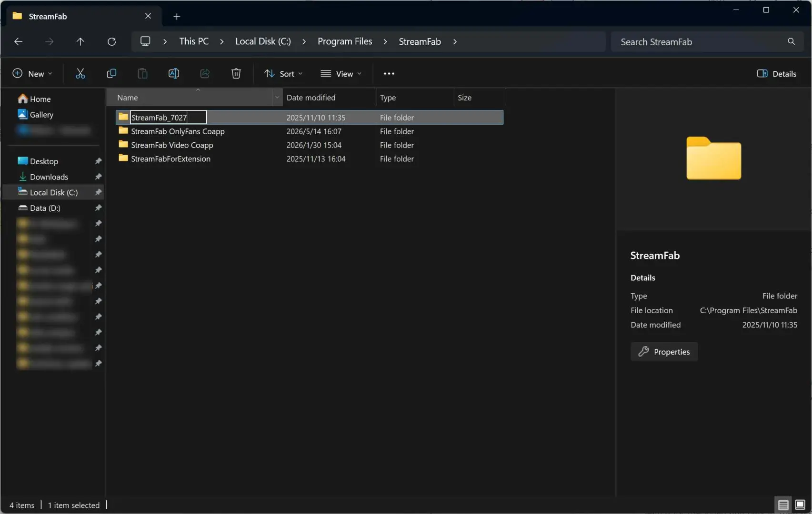812x514 pixels.
Task: Unpin Downloads from quick access
Action: (x=98, y=177)
